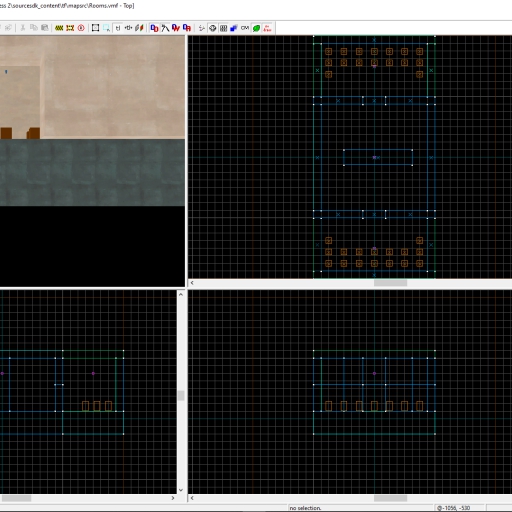512x512 pixels.
Task: Click the red circle radius culling icon
Action: pos(81,28)
